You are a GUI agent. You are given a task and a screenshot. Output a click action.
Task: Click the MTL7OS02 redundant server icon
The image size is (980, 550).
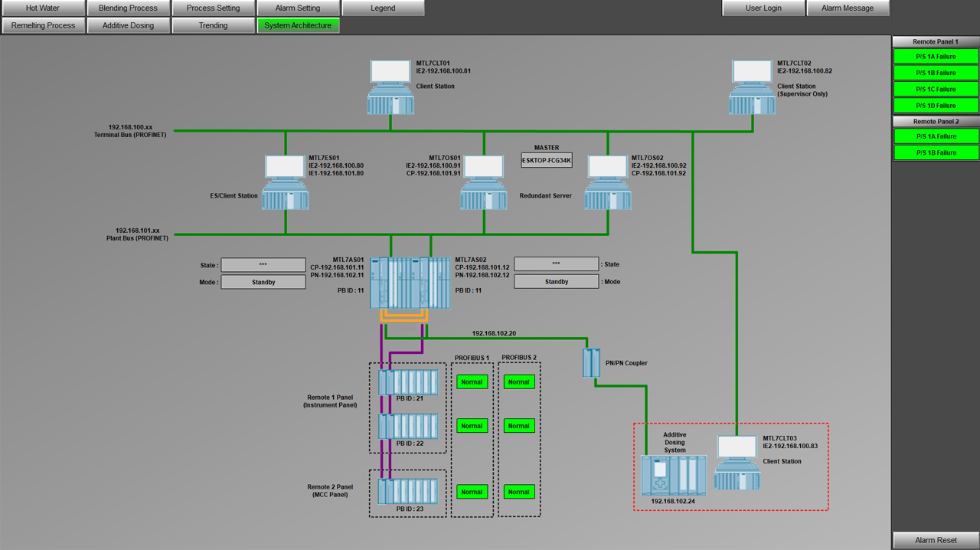click(x=608, y=182)
